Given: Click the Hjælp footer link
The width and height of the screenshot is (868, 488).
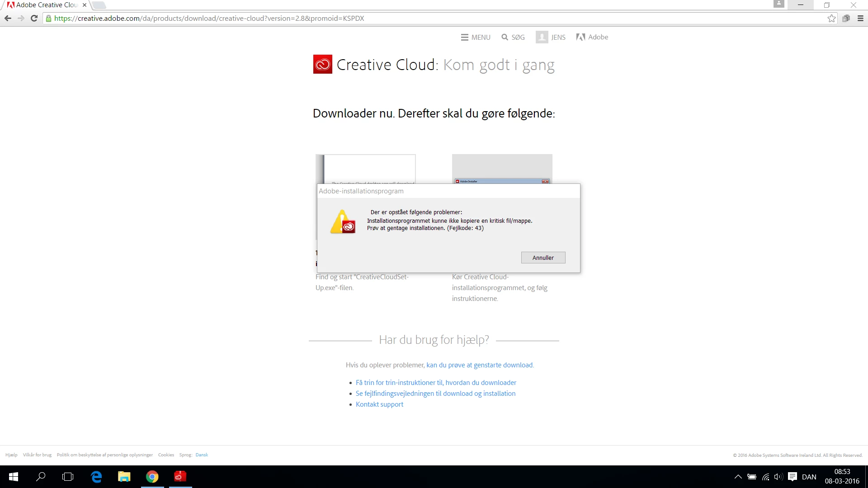Looking at the screenshot, I should pyautogui.click(x=11, y=455).
